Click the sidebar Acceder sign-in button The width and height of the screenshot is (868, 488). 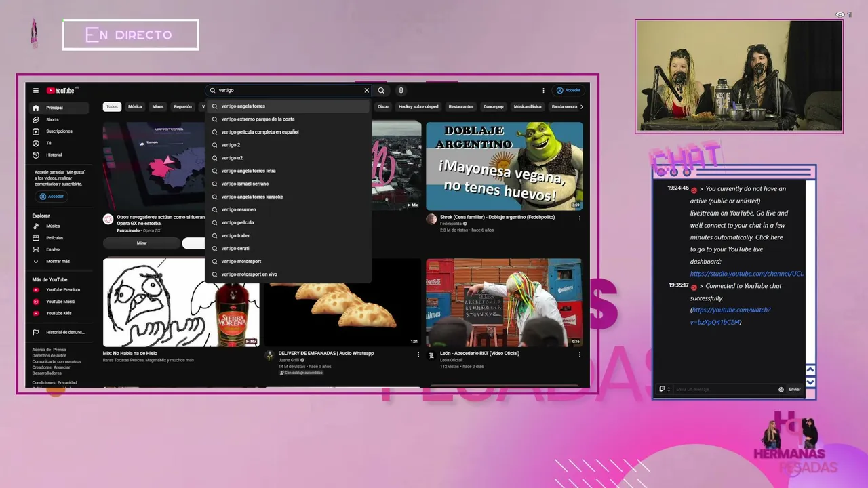[52, 197]
